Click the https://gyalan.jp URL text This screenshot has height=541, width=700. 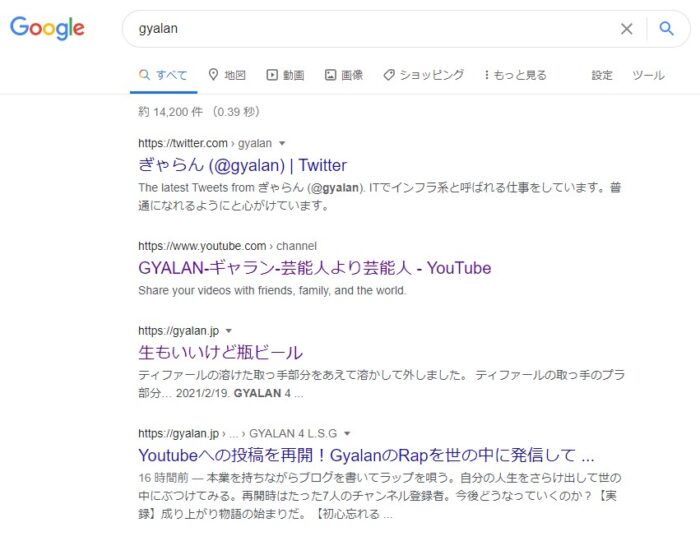click(179, 331)
